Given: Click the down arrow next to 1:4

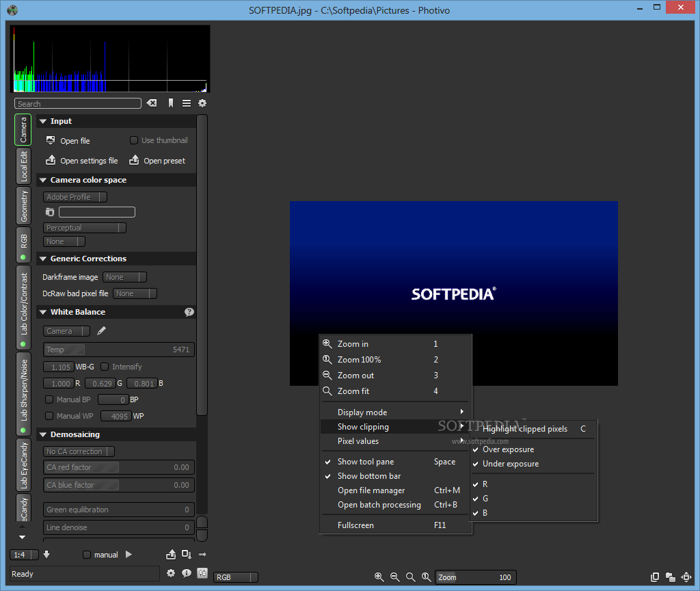Looking at the screenshot, I should point(46,554).
